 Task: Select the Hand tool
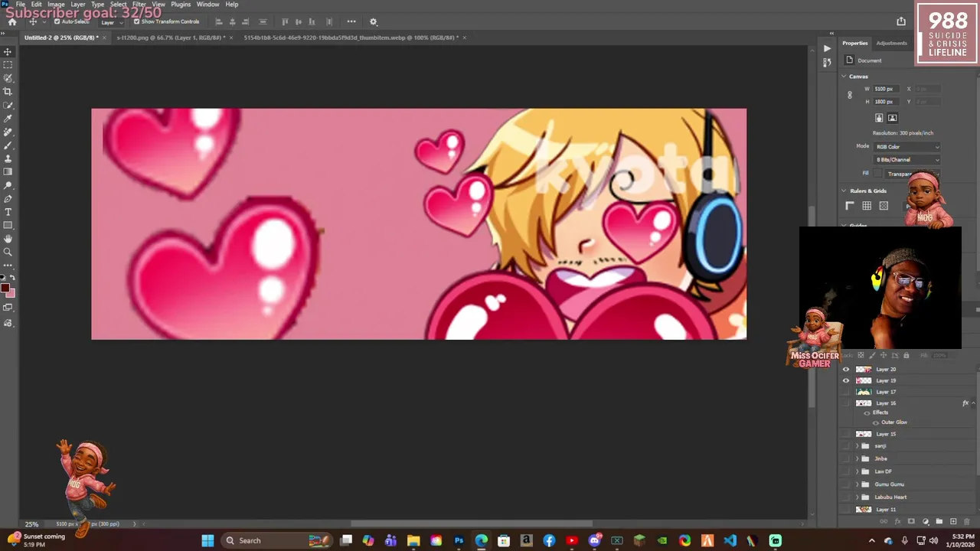[8, 239]
